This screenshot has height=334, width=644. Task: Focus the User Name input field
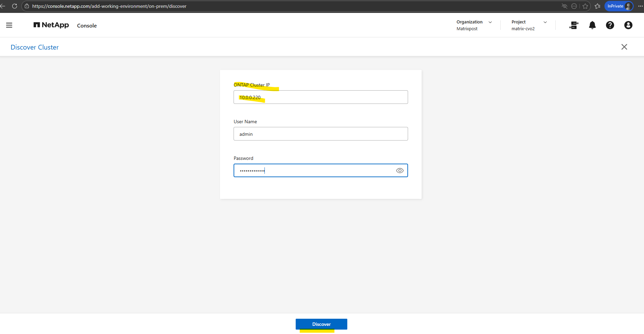click(x=321, y=134)
